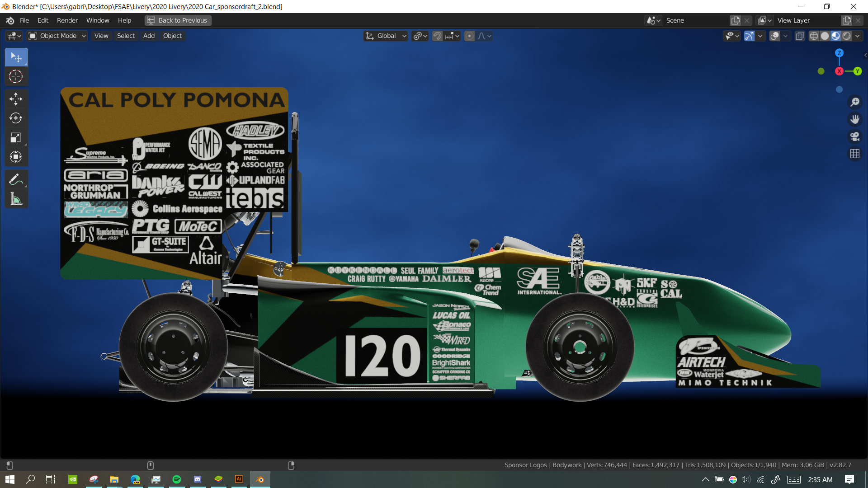Open the pivot point dropdown
This screenshot has height=488, width=868.
(x=420, y=36)
